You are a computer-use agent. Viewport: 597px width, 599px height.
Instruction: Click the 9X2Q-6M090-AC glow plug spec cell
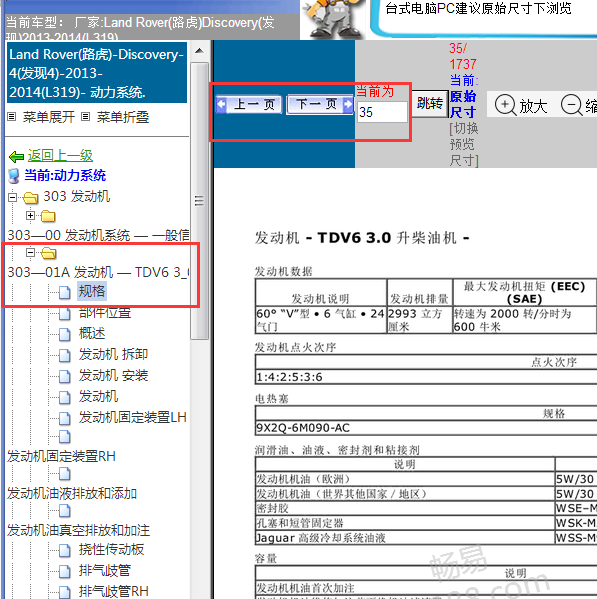pyautogui.click(x=426, y=428)
